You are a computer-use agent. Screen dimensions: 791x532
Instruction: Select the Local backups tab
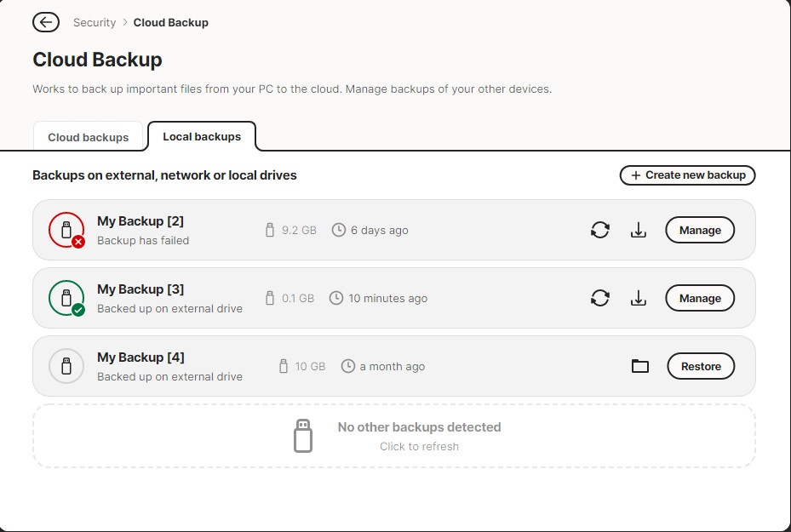[x=202, y=136]
